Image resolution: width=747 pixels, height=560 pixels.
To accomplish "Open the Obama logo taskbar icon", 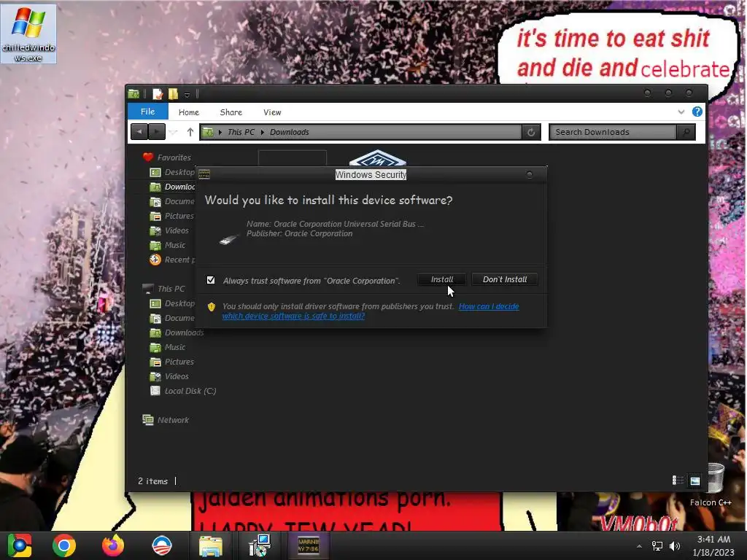I will tap(161, 545).
